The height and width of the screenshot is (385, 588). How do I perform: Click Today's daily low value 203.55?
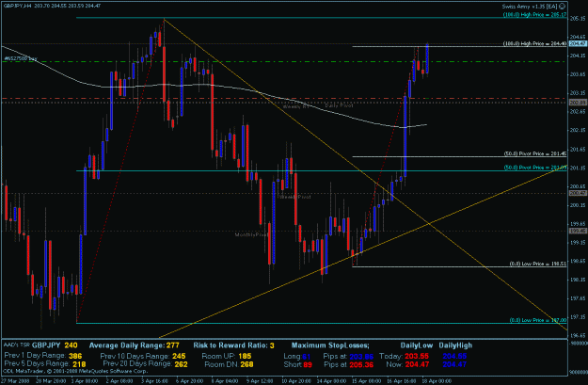417,356
